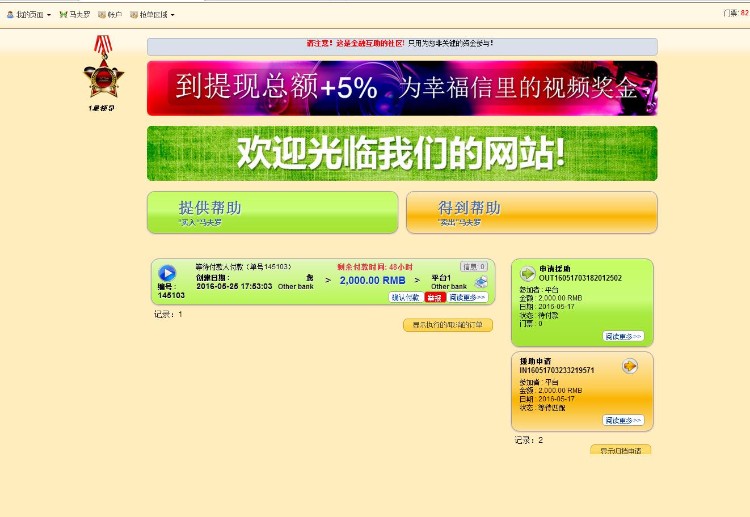Click the orange 得到帮助 button
The width and height of the screenshot is (750, 517).
point(531,212)
